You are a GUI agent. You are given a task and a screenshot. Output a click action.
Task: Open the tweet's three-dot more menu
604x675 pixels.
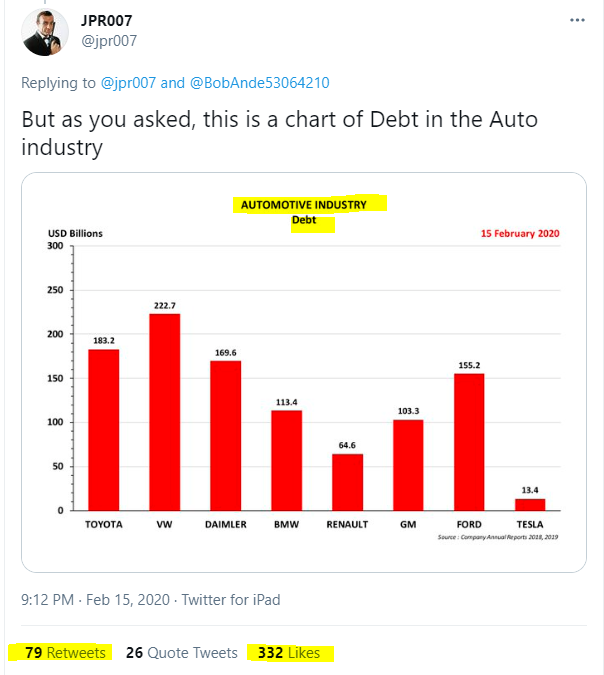point(577,20)
